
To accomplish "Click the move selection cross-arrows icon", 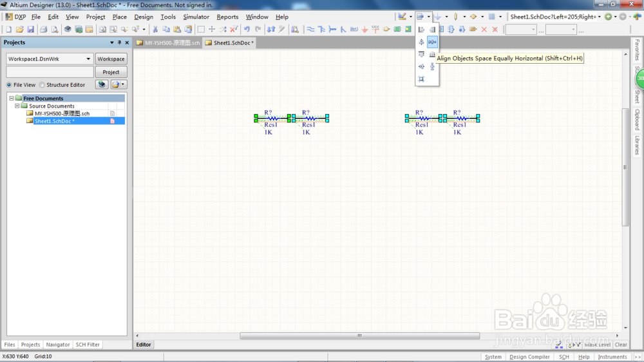I will tap(212, 30).
